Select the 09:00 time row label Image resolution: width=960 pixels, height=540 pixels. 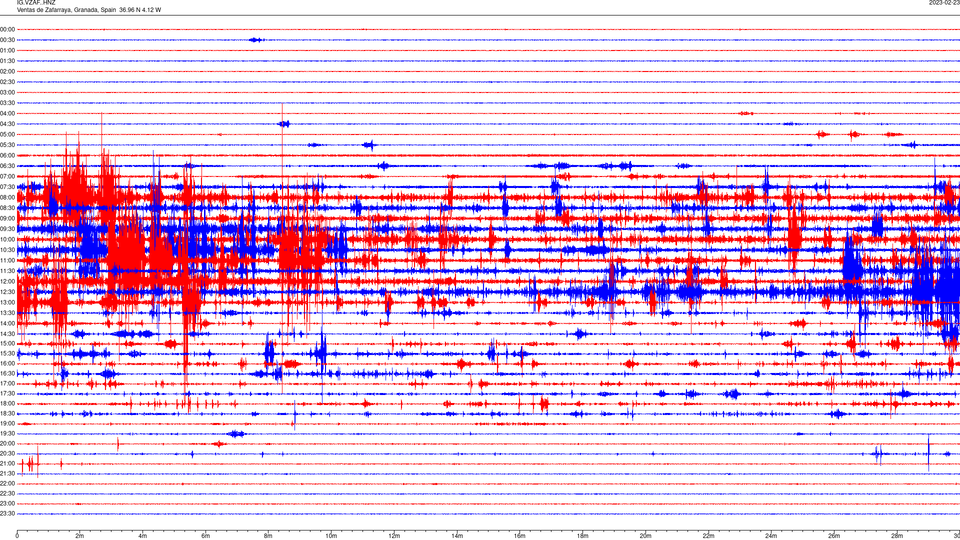7,219
